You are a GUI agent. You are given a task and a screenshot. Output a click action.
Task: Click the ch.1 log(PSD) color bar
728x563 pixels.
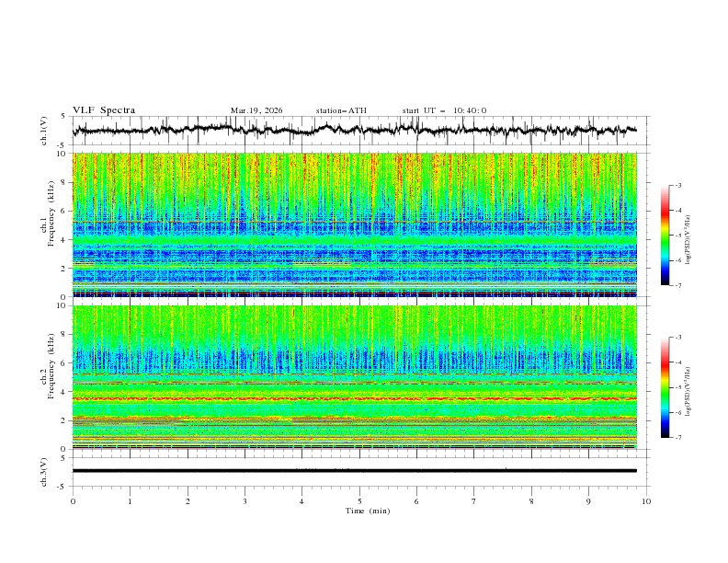coord(665,236)
